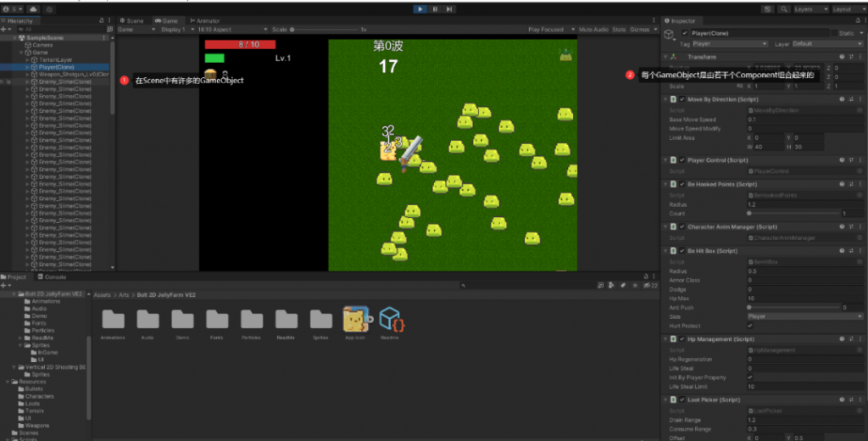Click the Step frame button

(449, 8)
